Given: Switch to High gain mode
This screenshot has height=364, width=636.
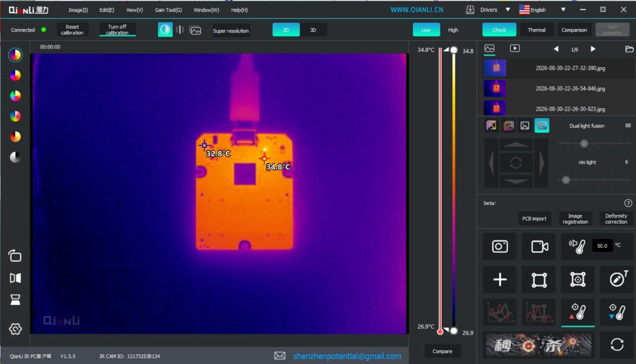Looking at the screenshot, I should click(453, 30).
